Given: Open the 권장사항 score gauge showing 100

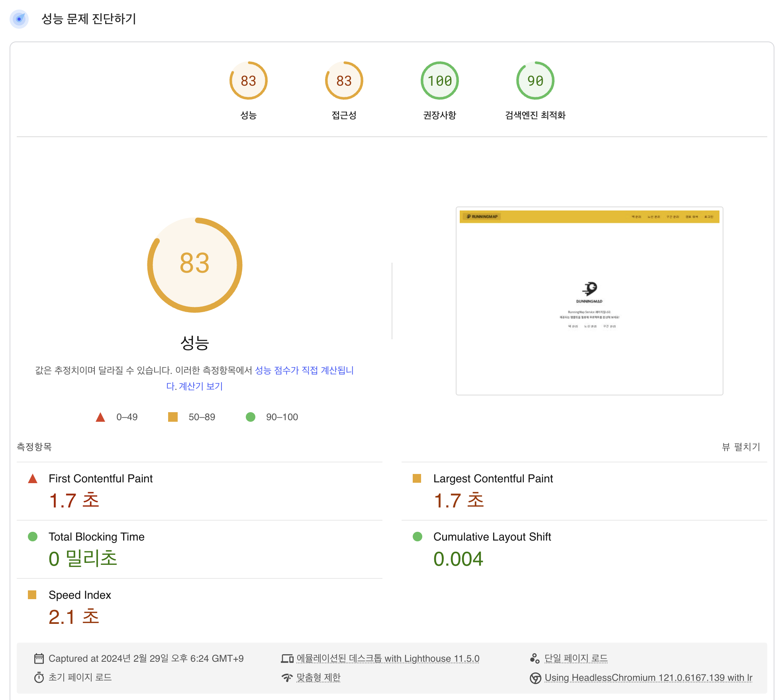Looking at the screenshot, I should [x=440, y=81].
